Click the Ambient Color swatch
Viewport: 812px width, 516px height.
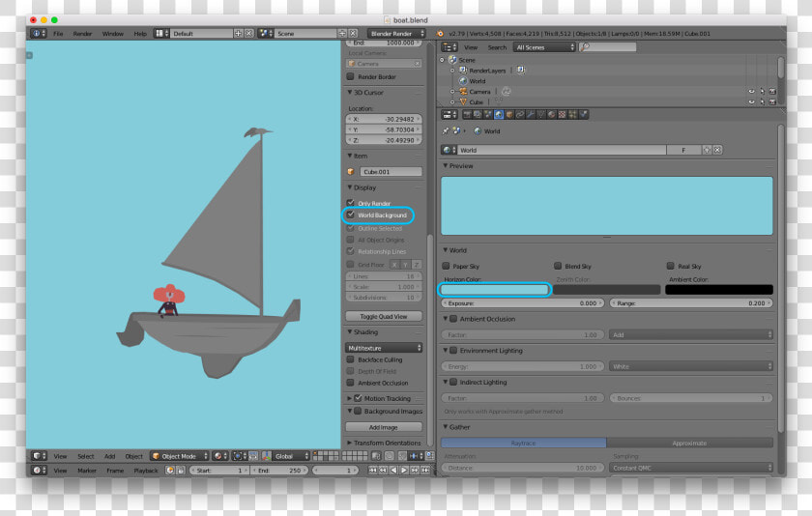tap(719, 290)
